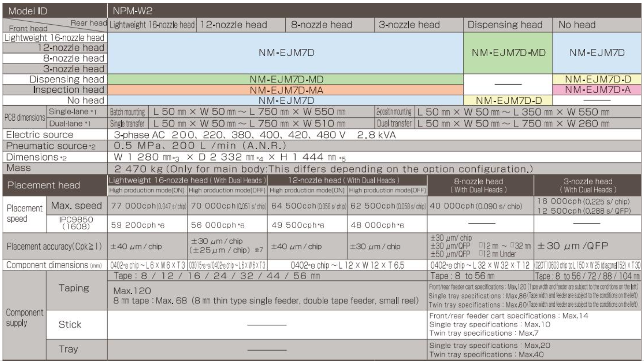Click the '8-nozzle head' rear head column header
The image size is (644, 361).
coord(330,25)
